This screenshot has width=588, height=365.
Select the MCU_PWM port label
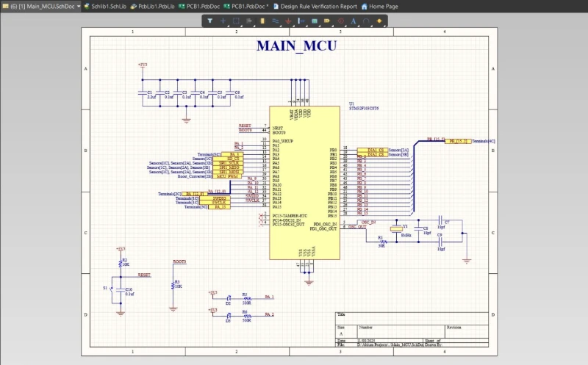[x=228, y=176]
